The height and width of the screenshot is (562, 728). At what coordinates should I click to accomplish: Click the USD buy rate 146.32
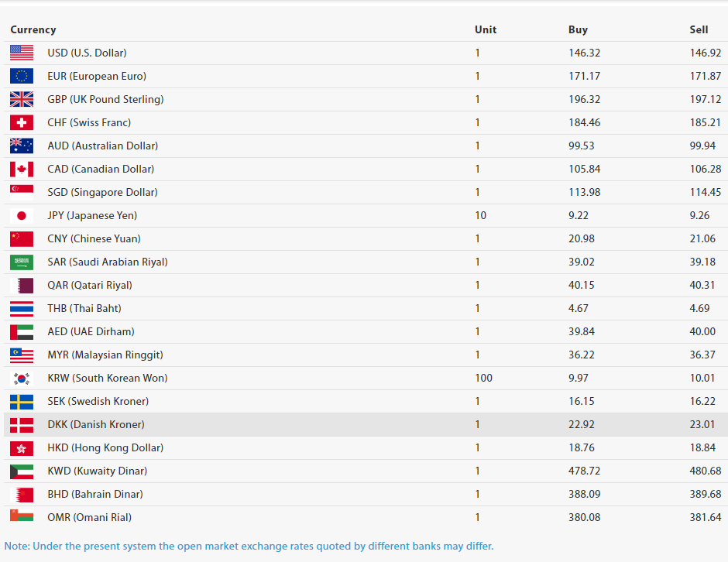(584, 53)
